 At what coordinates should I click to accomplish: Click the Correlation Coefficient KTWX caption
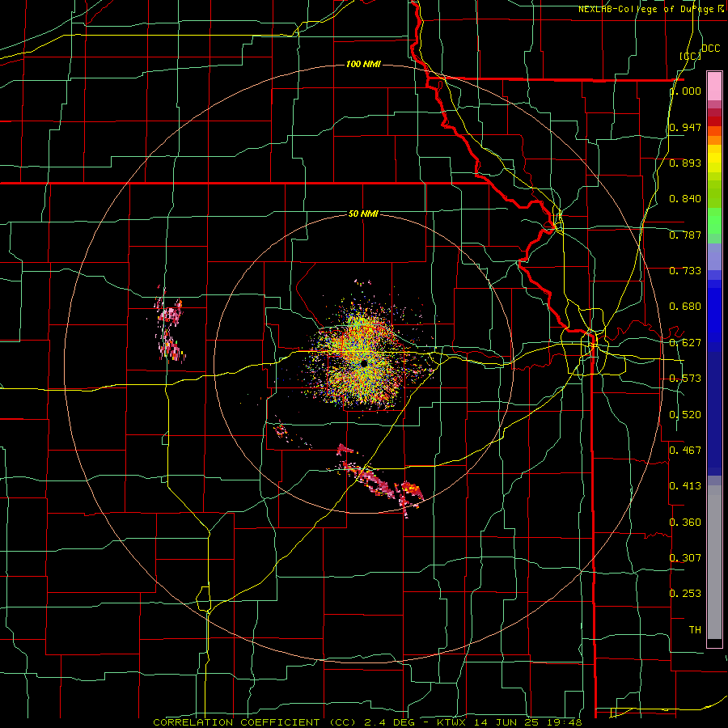[x=367, y=722]
